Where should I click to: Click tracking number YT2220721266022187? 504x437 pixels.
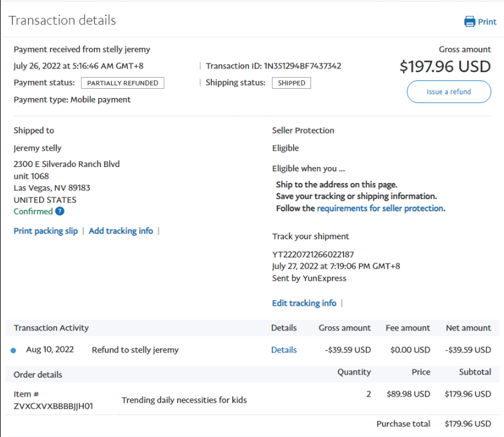pyautogui.click(x=313, y=255)
